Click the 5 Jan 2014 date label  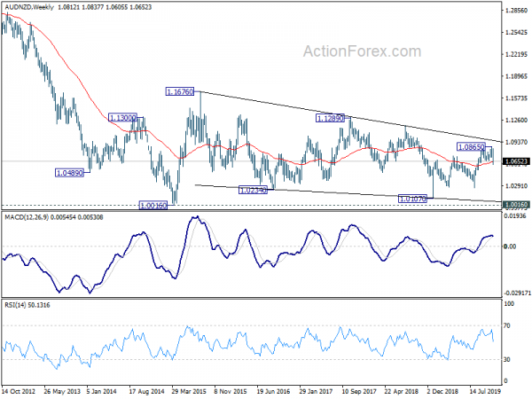[101, 391]
